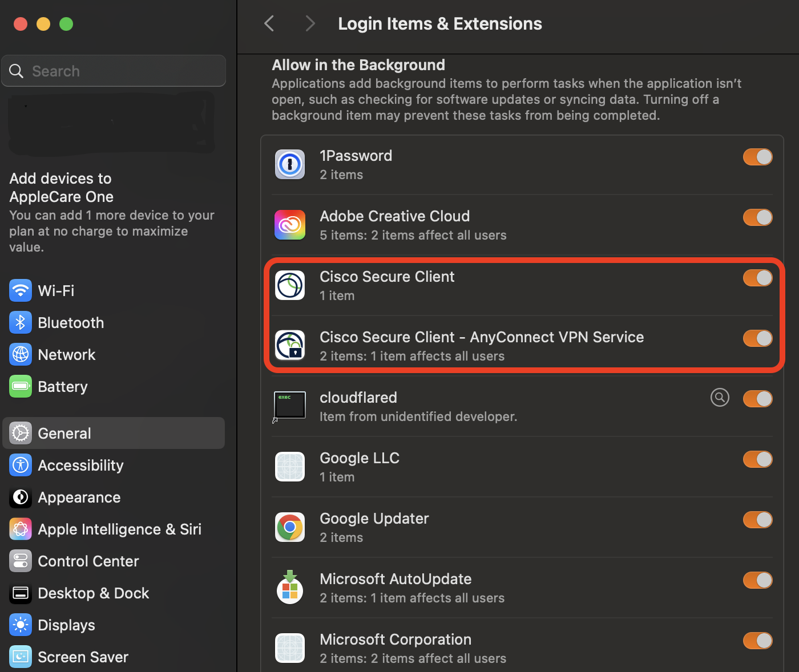This screenshot has height=672, width=799.
Task: Open Screen Saver settings
Action: (114, 657)
